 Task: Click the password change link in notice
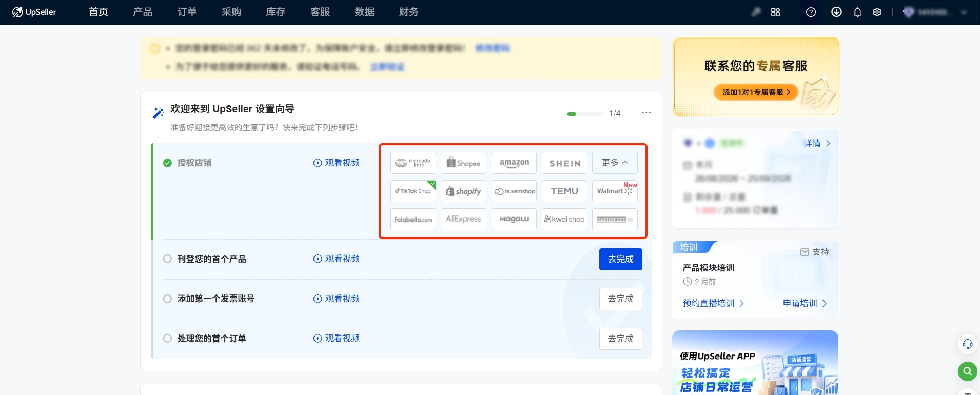click(493, 48)
